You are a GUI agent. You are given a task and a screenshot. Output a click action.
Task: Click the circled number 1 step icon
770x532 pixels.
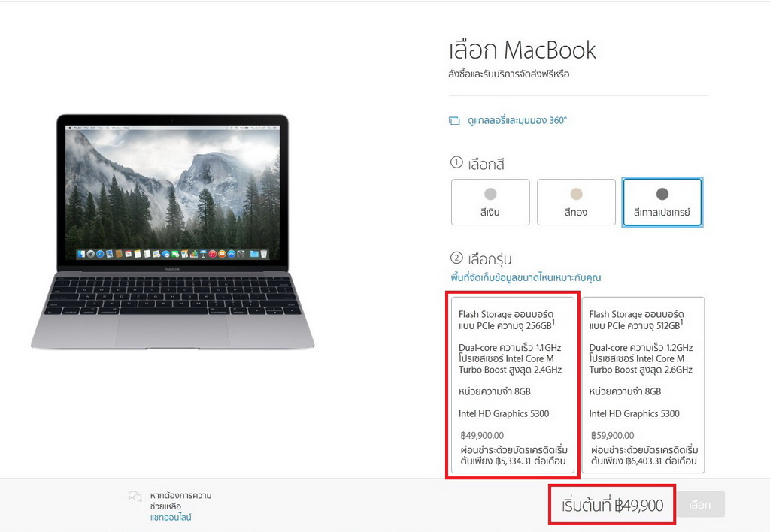[x=456, y=162]
